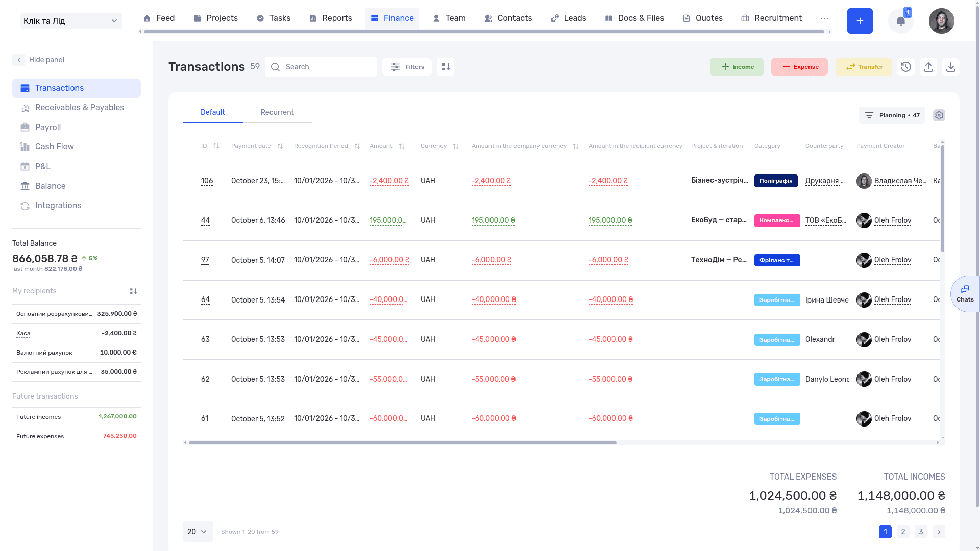Click sort icon next to Filters

coord(446,67)
